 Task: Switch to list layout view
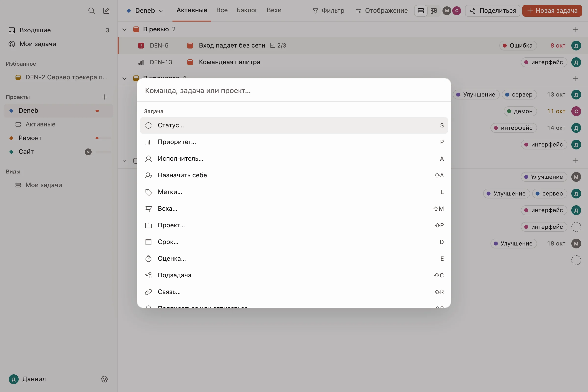coord(421,11)
